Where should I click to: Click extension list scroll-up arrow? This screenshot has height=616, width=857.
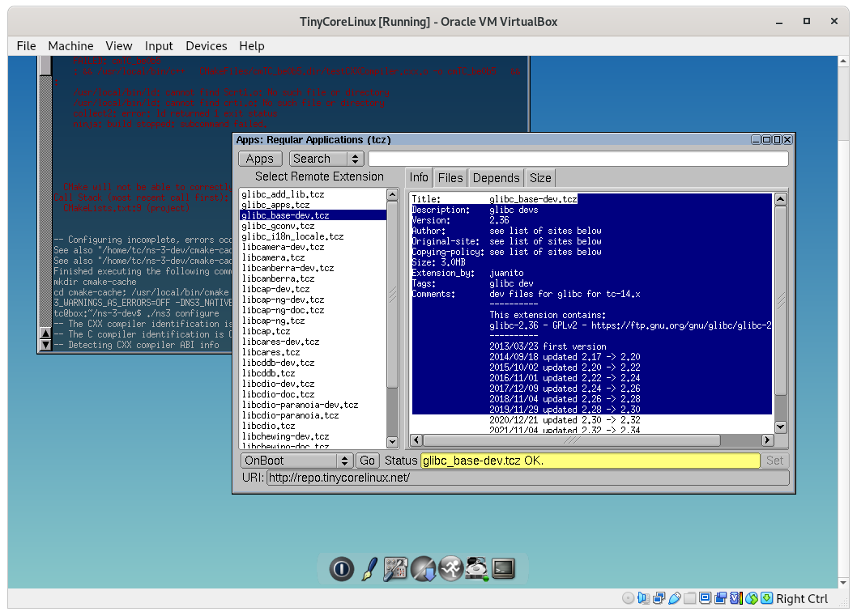392,194
